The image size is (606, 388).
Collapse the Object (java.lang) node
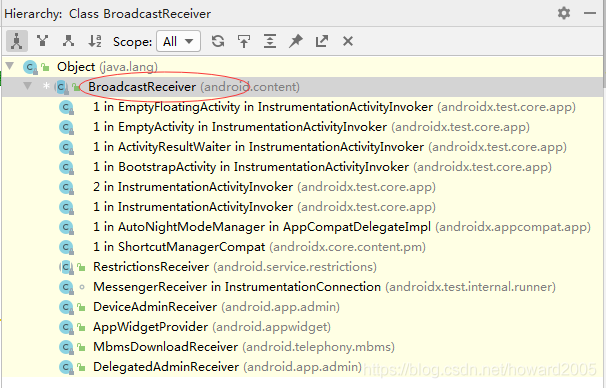(10, 66)
